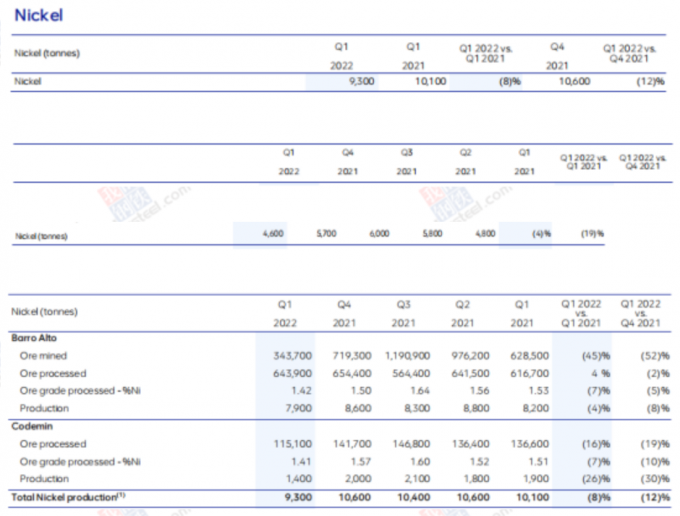This screenshot has width=680, height=516.
Task: Click the 643,900 ore processed cell
Action: tap(293, 373)
